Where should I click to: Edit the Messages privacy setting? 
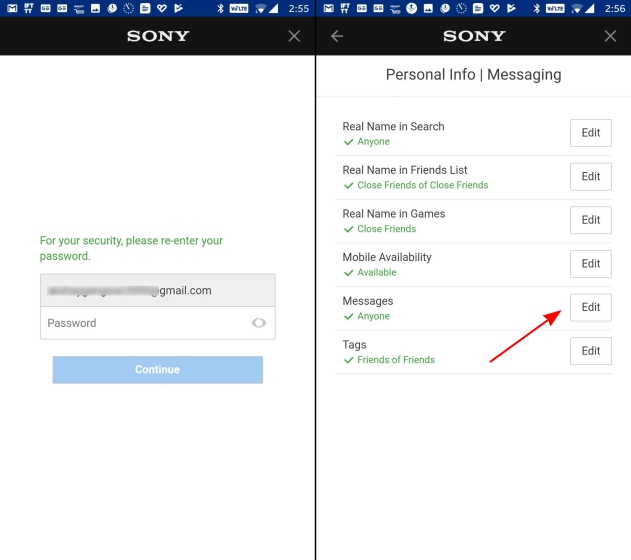coord(591,307)
